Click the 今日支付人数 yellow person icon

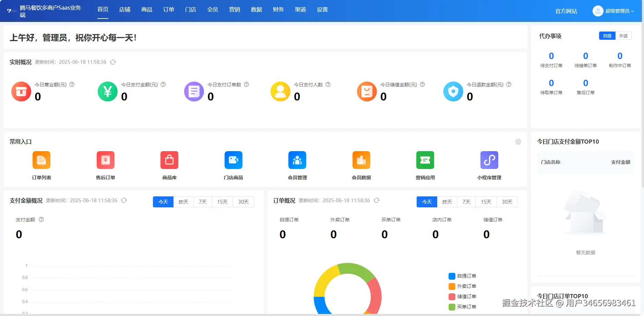pos(281,92)
